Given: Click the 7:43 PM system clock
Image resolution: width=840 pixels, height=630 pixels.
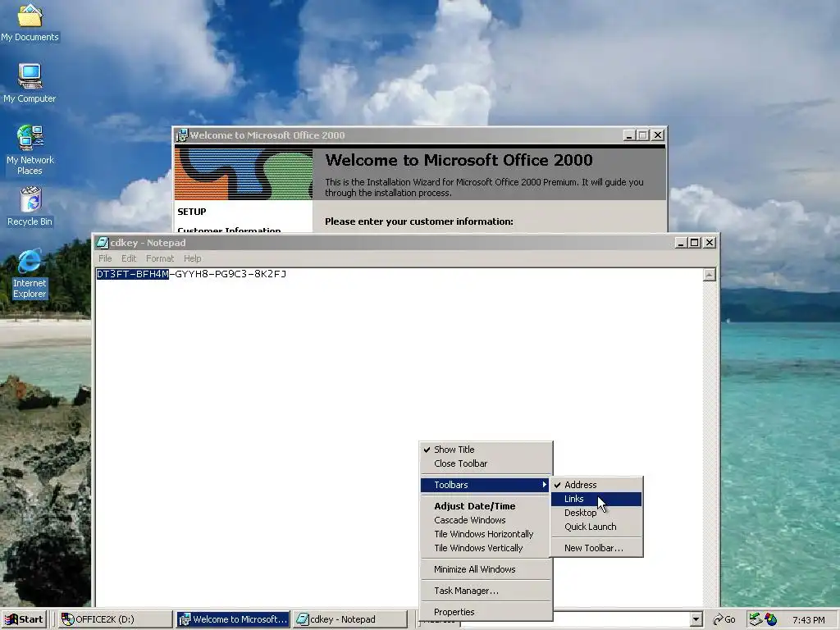Looking at the screenshot, I should [808, 620].
